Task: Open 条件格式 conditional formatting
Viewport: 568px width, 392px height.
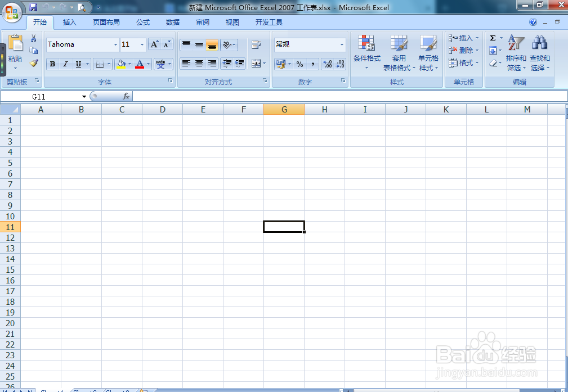Action: [x=366, y=53]
